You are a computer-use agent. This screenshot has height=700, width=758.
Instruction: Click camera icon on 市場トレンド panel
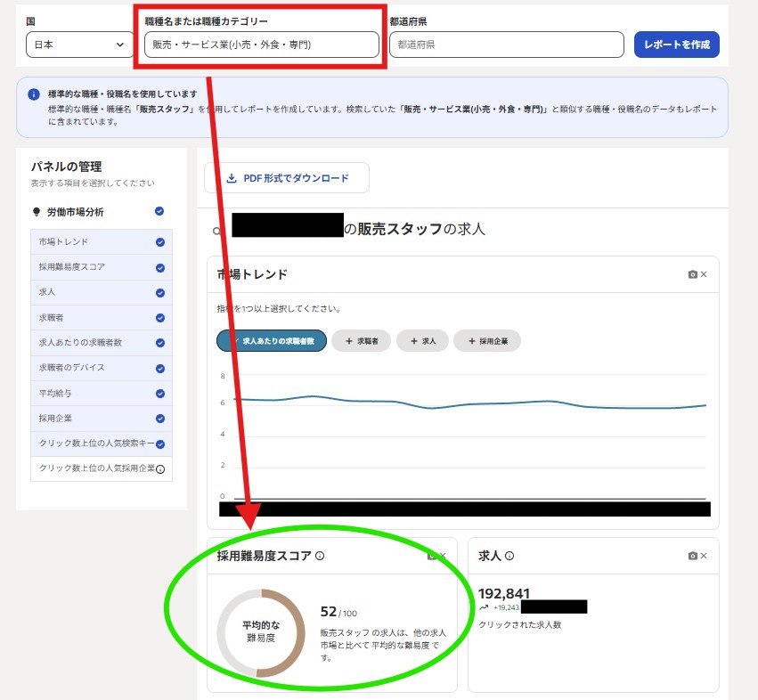click(692, 274)
